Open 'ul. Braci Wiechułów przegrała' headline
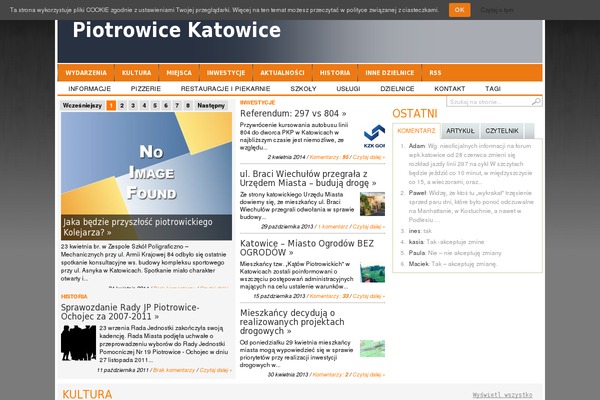Image resolution: width=600 pixels, height=400 pixels. coord(308,178)
